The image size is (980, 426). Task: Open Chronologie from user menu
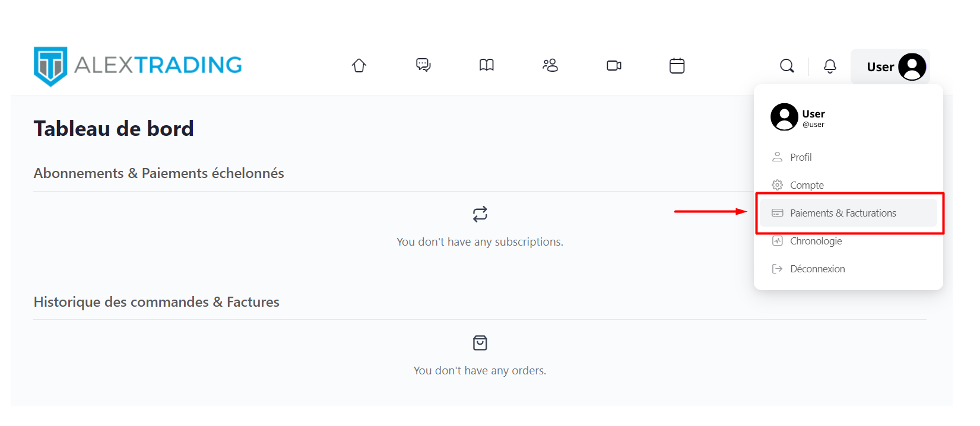[x=816, y=241]
